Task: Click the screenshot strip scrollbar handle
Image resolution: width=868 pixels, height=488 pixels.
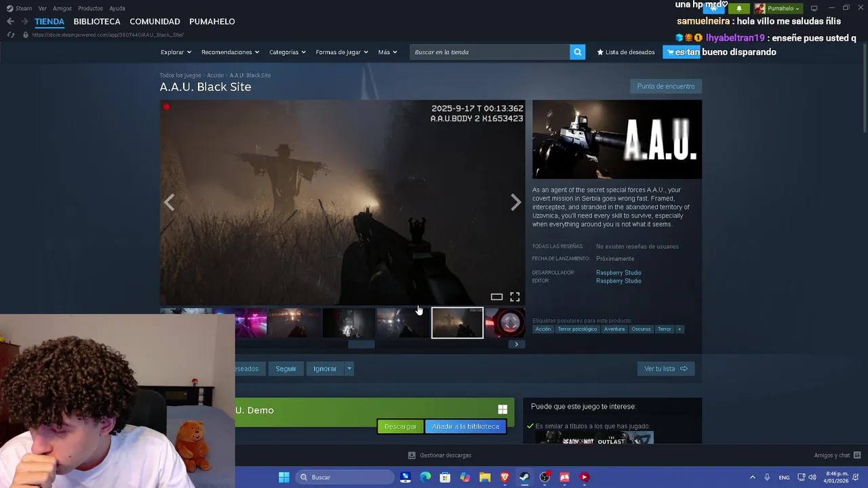Action: pyautogui.click(x=361, y=344)
